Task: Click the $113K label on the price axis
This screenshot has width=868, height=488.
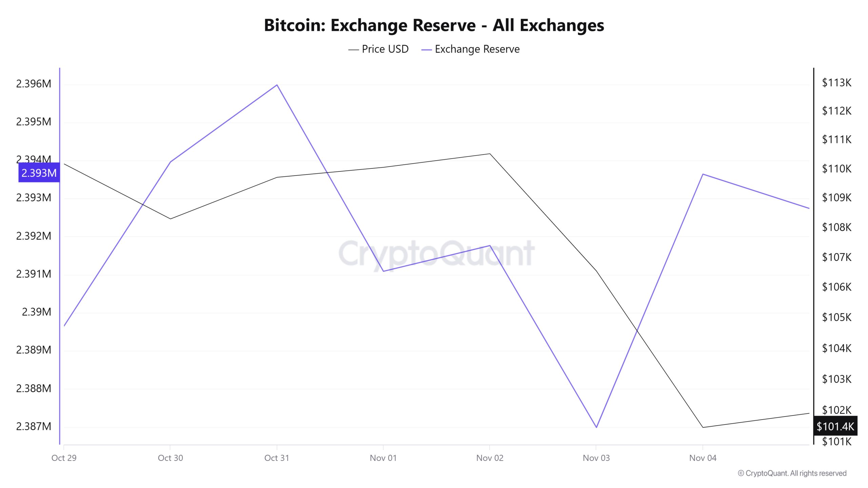Action: 836,82
